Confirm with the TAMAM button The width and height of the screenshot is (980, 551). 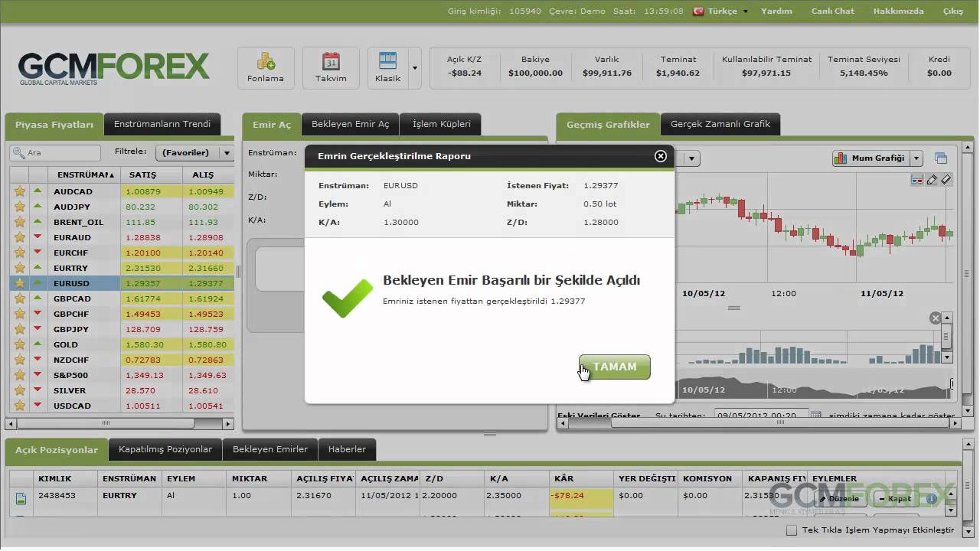pos(615,367)
